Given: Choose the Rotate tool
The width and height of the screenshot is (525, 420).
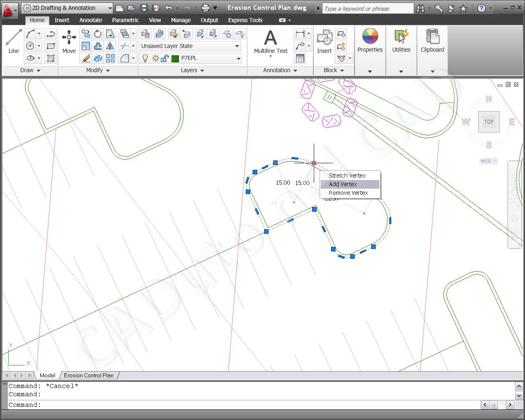Looking at the screenshot, I should click(x=98, y=34).
